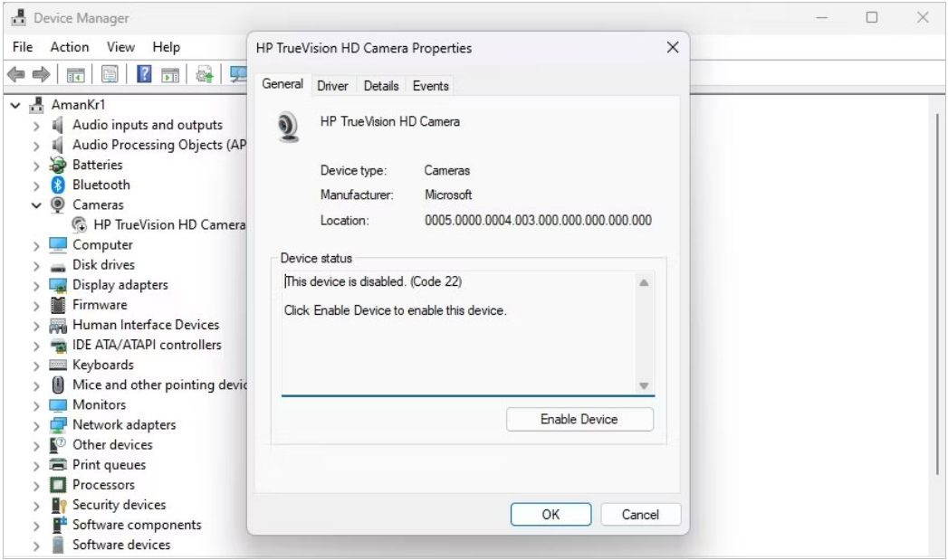Click the device status scroll down arrow
Image resolution: width=948 pixels, height=560 pixels.
tap(644, 385)
